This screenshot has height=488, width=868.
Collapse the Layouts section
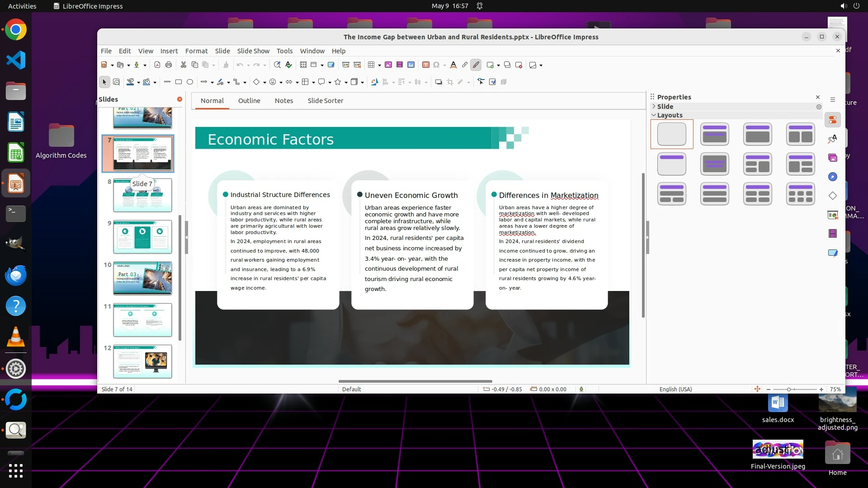coord(654,115)
